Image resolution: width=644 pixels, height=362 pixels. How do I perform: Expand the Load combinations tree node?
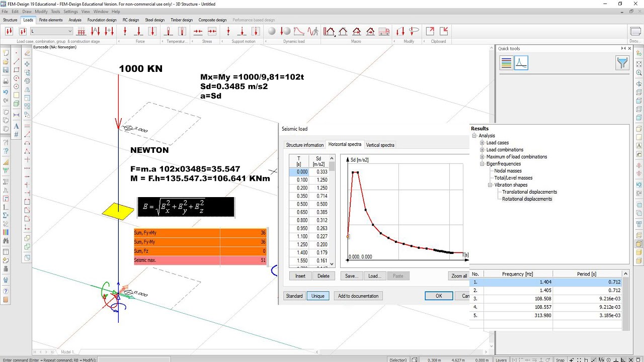[x=482, y=150]
